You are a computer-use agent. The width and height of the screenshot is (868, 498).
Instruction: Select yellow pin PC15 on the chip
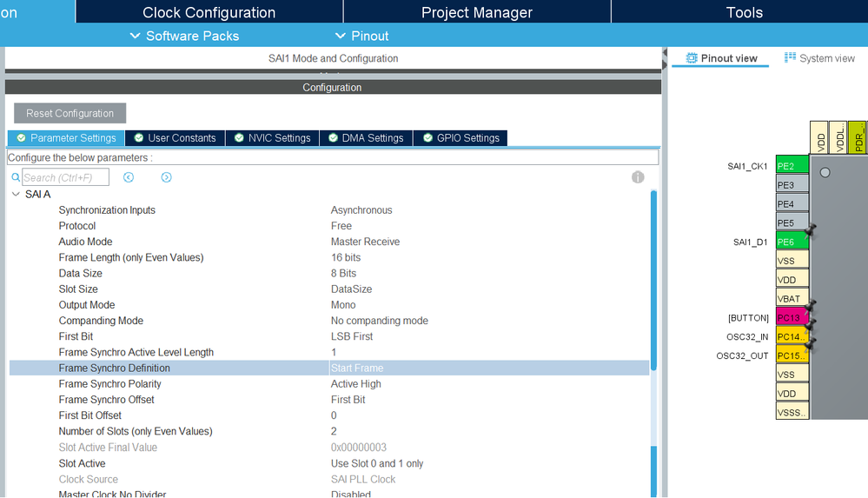792,355
